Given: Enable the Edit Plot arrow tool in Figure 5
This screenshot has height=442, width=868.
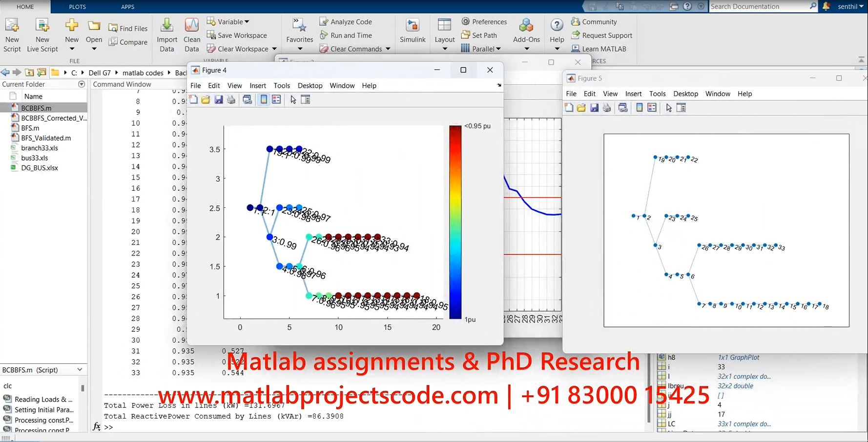Looking at the screenshot, I should click(x=668, y=108).
